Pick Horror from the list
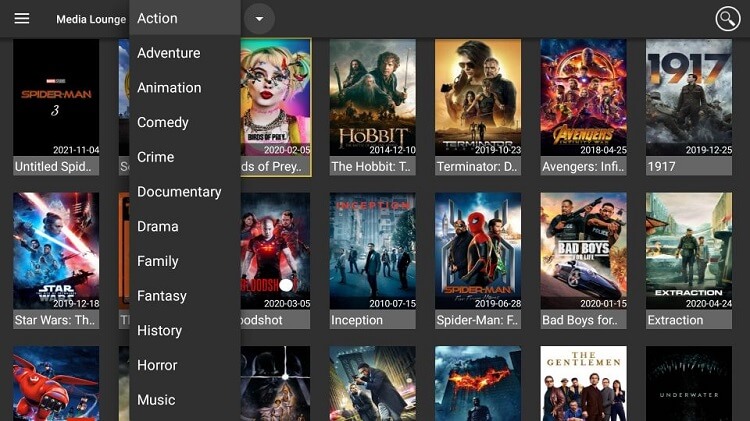Image resolution: width=750 pixels, height=421 pixels. 185,365
